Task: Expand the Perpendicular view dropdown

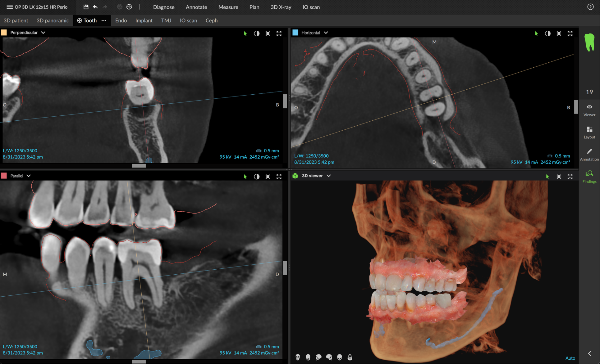Action: pyautogui.click(x=43, y=33)
